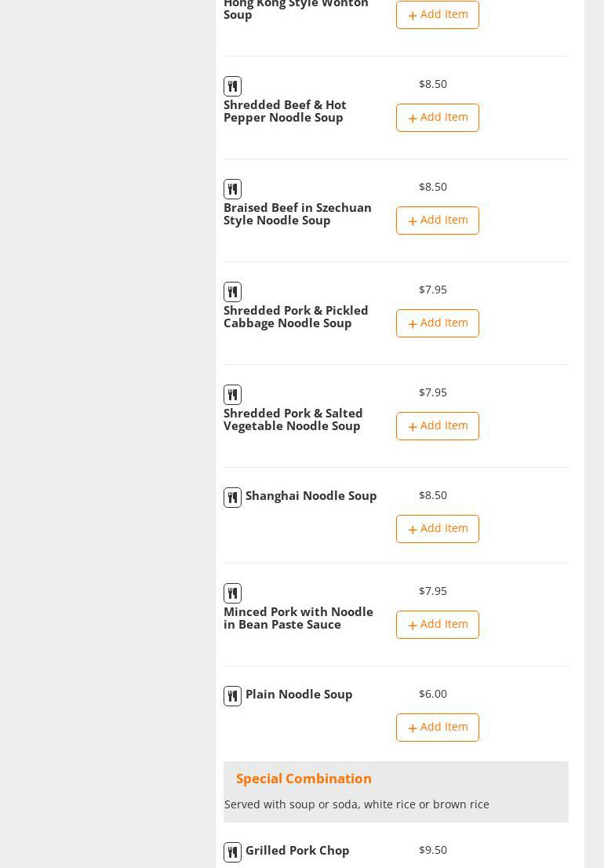Add Braised Beef in Szechuan Style Noodle Soup
This screenshot has height=868, width=604.
(x=438, y=221)
